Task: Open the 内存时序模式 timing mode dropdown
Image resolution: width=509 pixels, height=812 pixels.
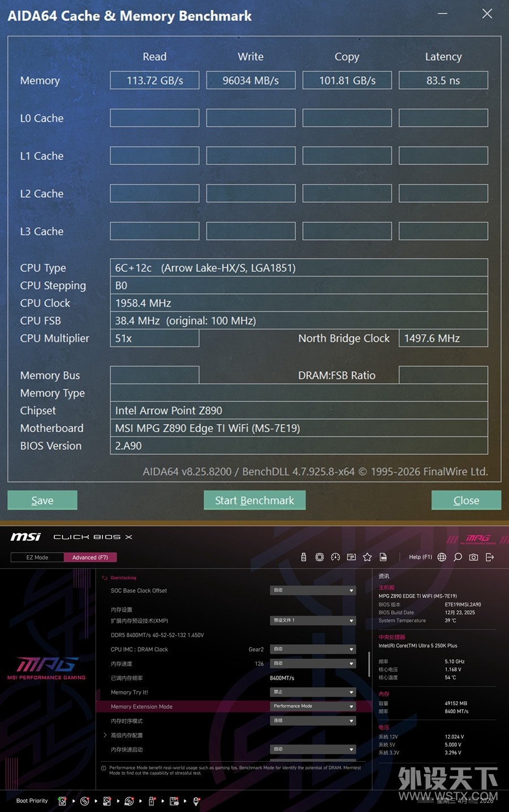Action: [x=313, y=721]
